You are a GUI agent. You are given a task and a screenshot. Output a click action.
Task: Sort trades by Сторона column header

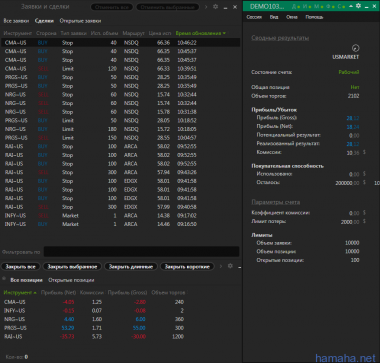(46, 33)
